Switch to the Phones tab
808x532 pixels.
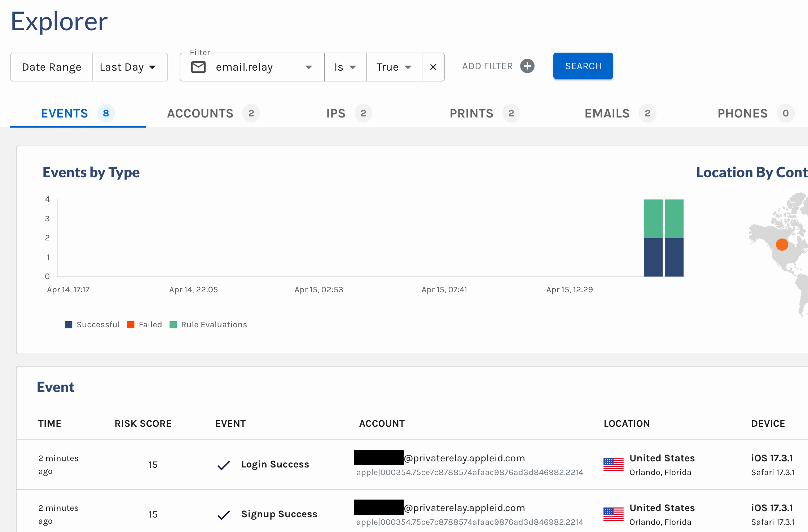pos(756,114)
